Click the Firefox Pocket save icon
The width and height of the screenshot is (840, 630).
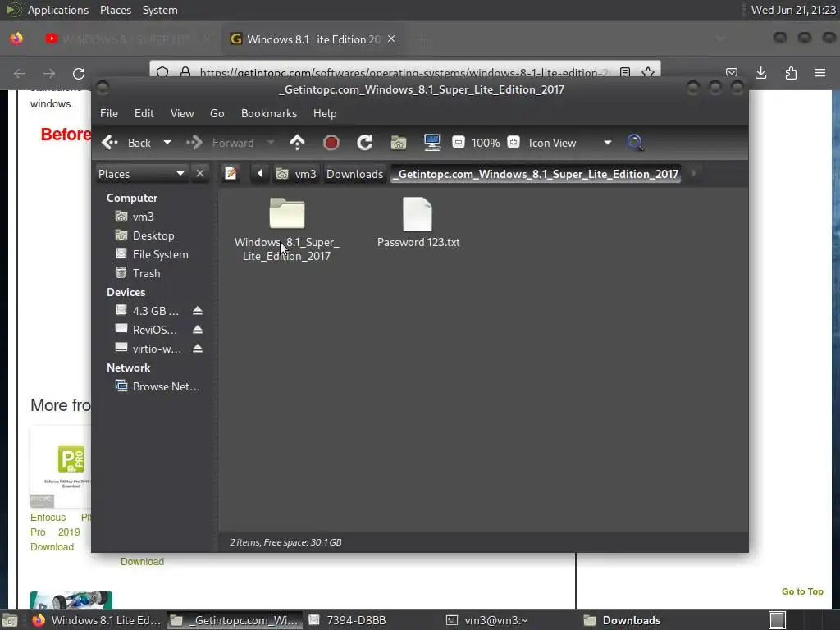tap(731, 72)
